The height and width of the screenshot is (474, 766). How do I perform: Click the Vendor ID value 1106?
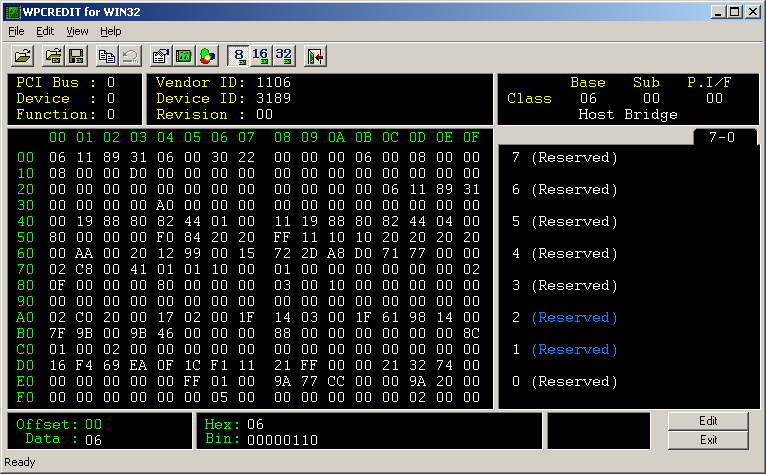click(x=274, y=82)
